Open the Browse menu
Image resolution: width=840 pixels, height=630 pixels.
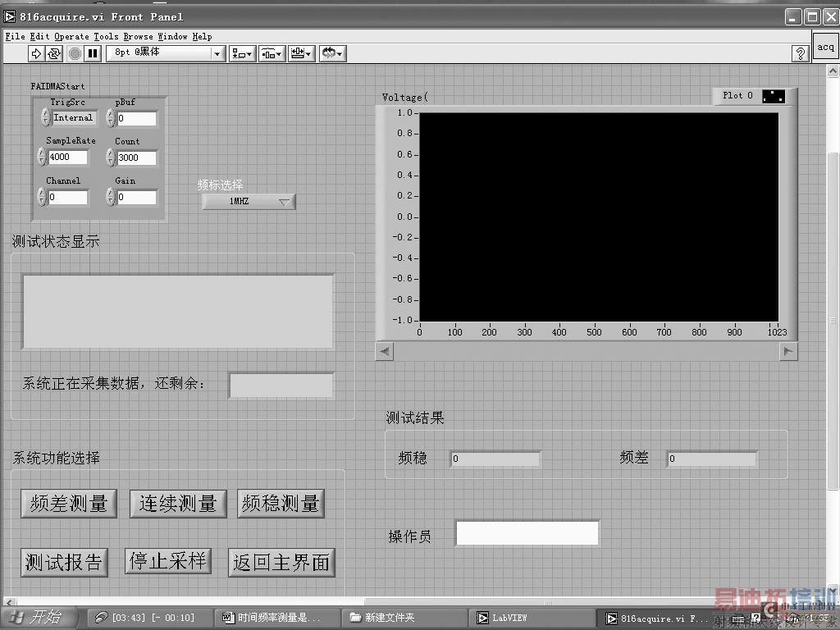pos(138,36)
